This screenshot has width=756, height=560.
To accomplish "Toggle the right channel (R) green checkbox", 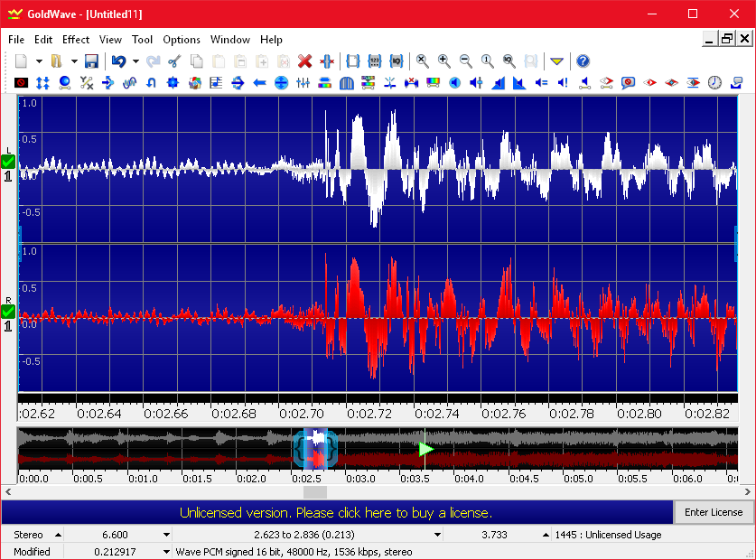I will [8, 312].
